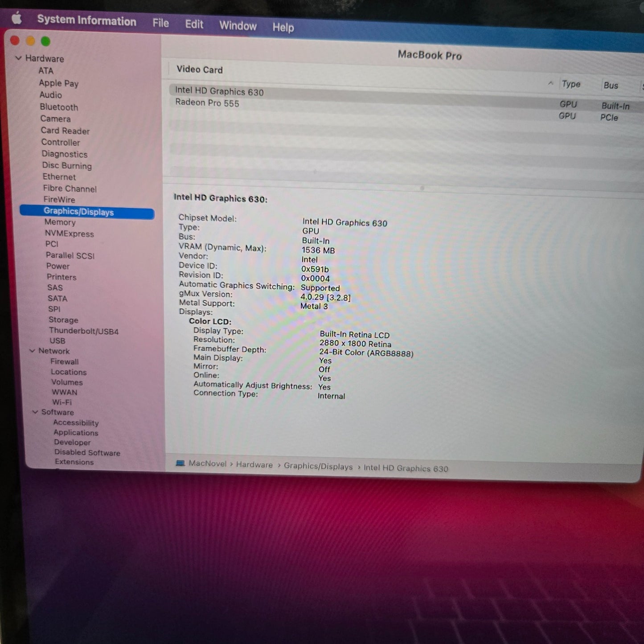Click the MacNovel laptop icon in path bar

point(180,463)
